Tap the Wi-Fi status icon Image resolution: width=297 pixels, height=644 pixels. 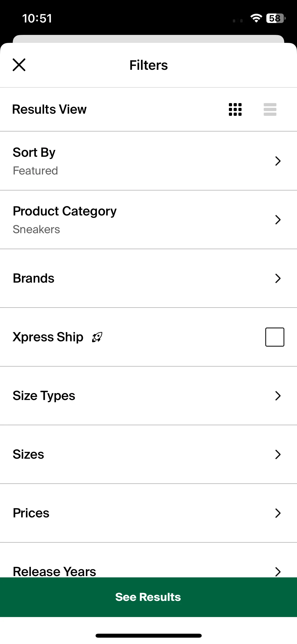256,18
